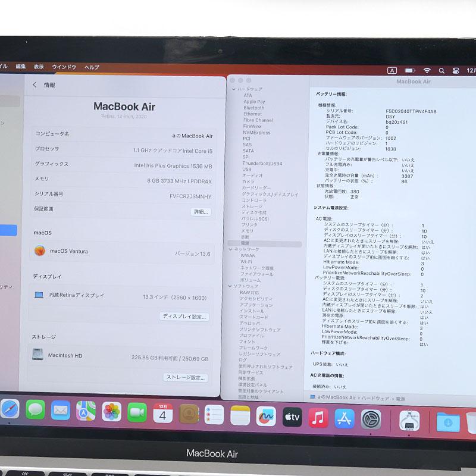Select SATA in hardware list
Image resolution: width=476 pixels, height=476 pixels.
coord(248,151)
